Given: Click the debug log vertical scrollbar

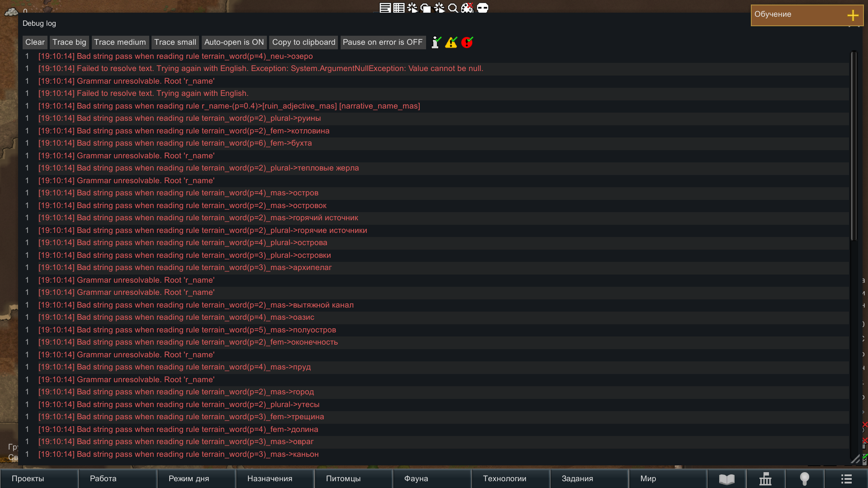Looking at the screenshot, I should click(854, 145).
